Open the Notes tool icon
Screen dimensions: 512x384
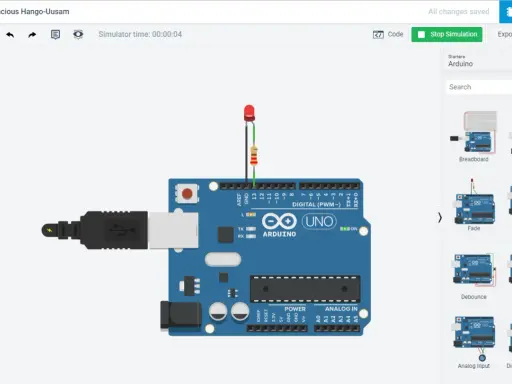point(55,34)
